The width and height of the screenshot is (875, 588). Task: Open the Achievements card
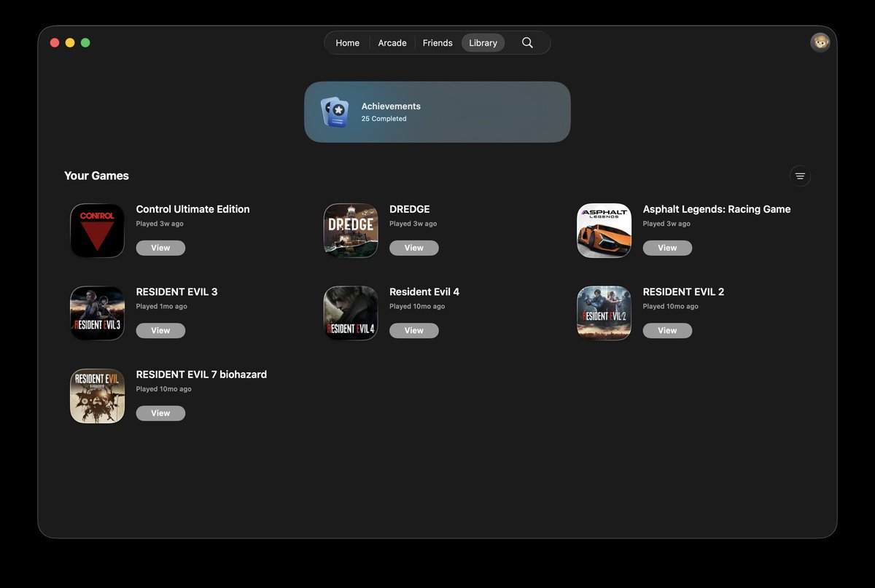coord(437,111)
